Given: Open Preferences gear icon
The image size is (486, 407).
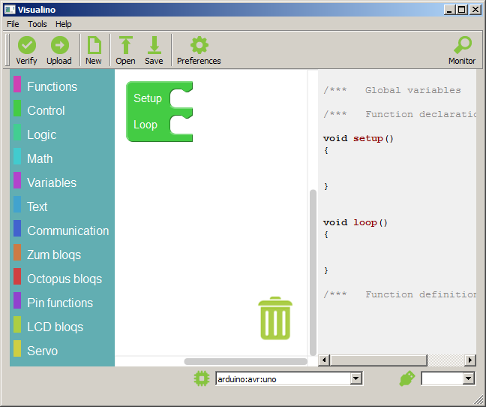Looking at the screenshot, I should click(199, 45).
